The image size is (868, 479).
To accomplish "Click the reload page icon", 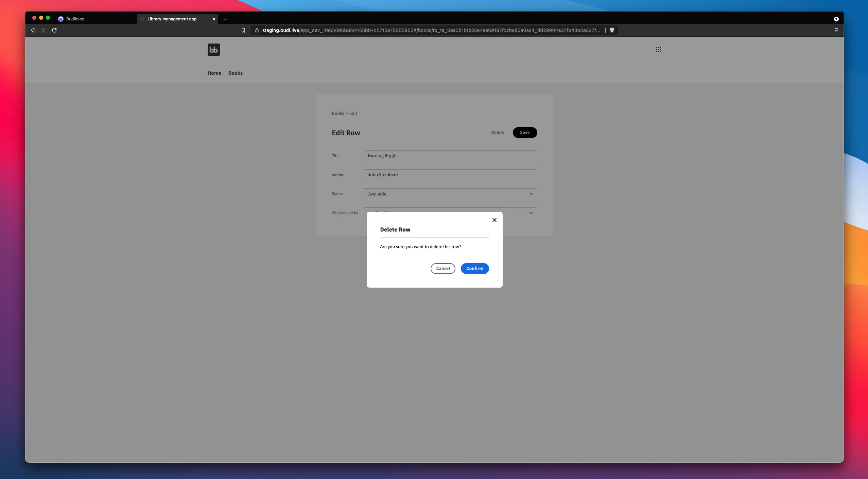I will coord(54,30).
